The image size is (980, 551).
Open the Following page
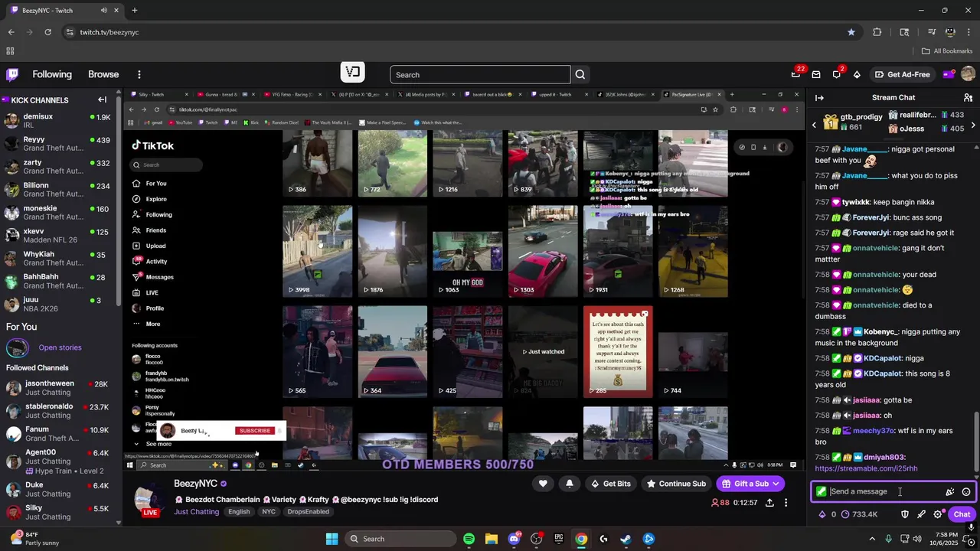[x=52, y=74]
